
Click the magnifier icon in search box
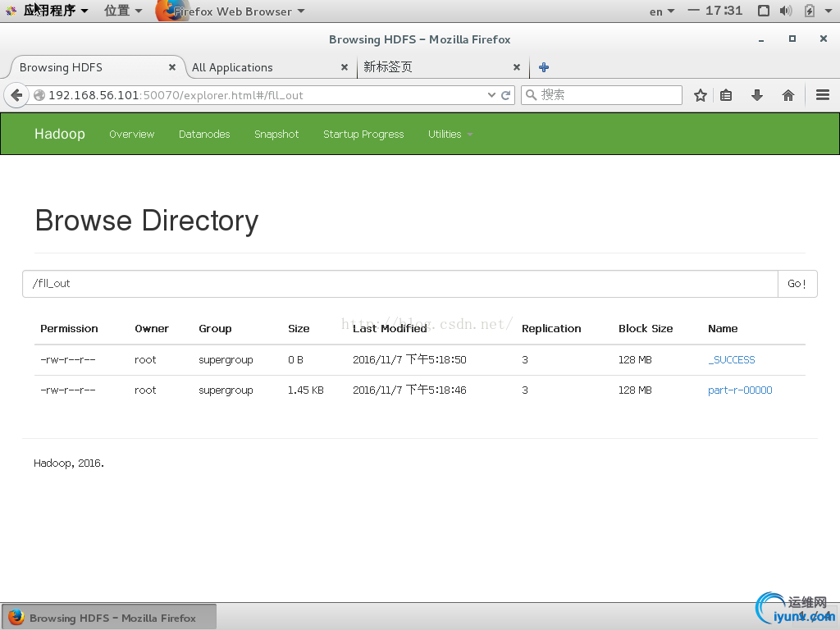click(531, 95)
